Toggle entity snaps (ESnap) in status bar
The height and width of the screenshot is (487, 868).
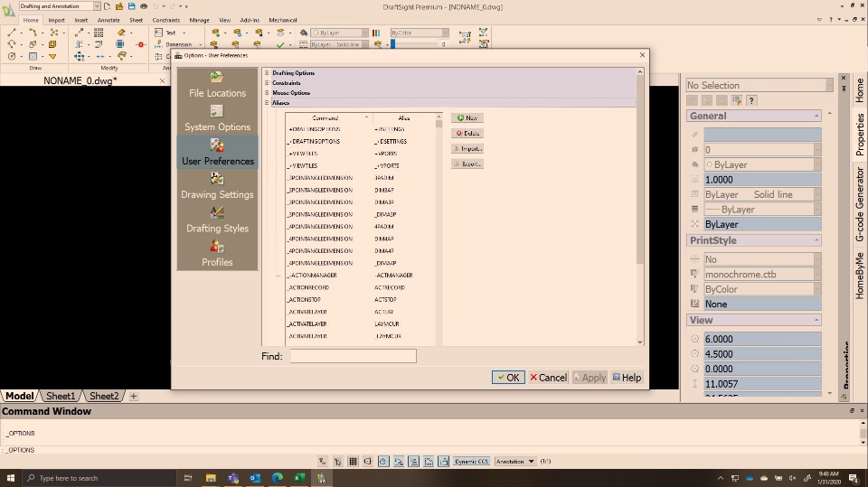coord(398,461)
